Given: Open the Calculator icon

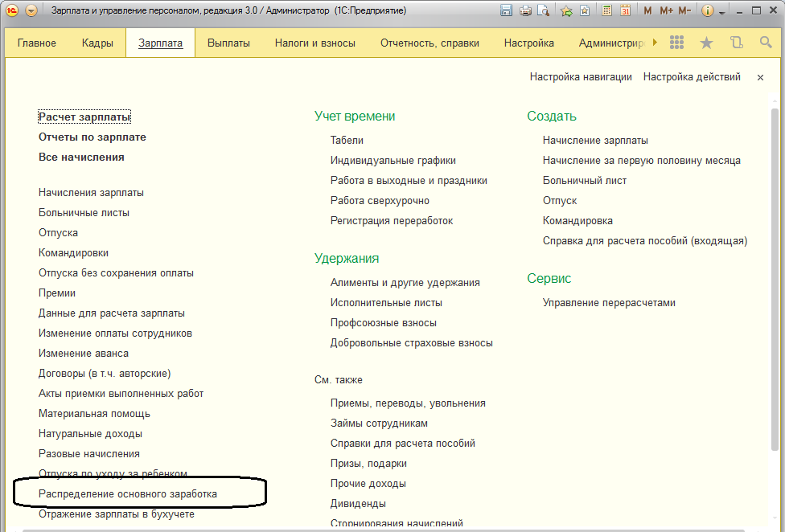Looking at the screenshot, I should pyautogui.click(x=606, y=11).
